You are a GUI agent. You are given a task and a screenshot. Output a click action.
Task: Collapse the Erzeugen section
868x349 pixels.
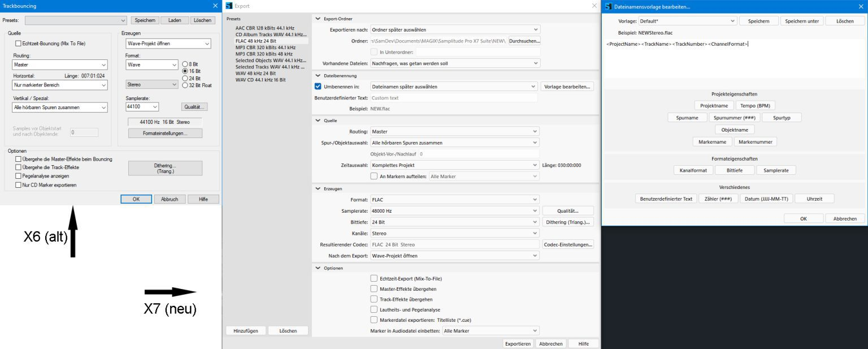pos(318,188)
